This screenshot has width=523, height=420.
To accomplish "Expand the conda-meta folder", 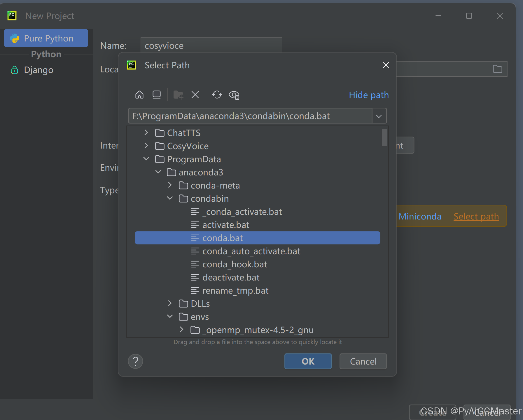I will 170,185.
